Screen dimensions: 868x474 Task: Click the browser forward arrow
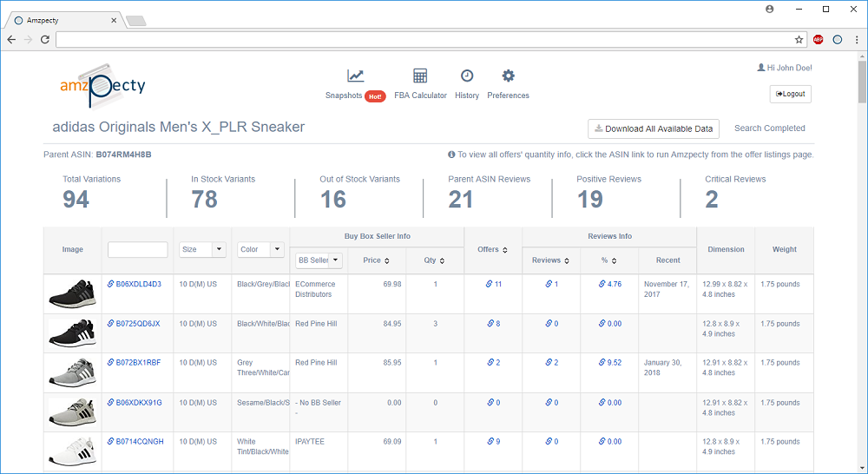click(x=29, y=40)
